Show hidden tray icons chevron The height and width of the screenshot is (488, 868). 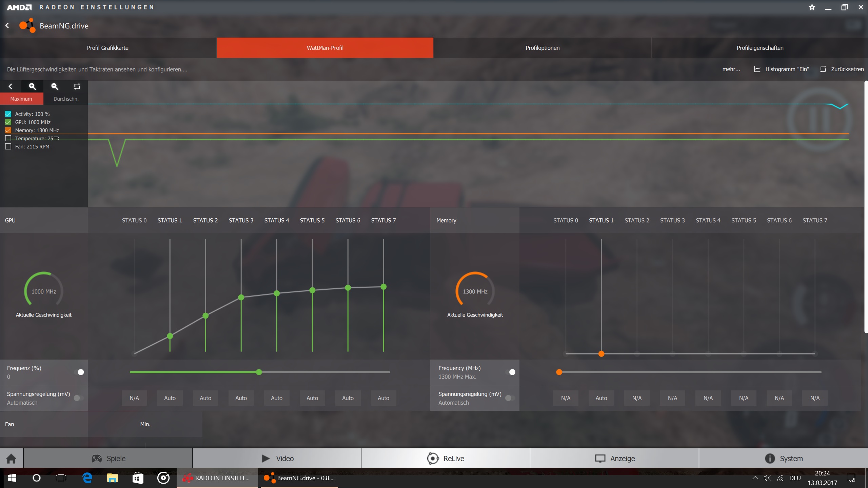point(755,478)
